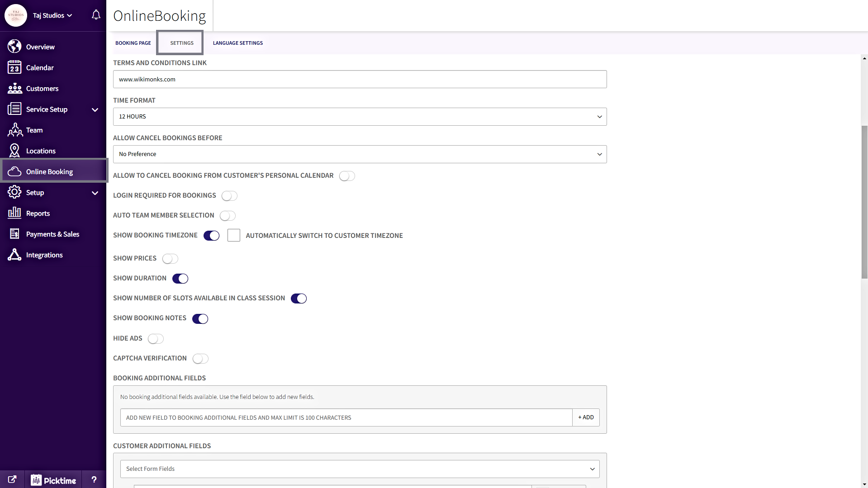Screen dimensions: 868x488
Task: Select the Locations sidebar icon
Action: click(x=14, y=150)
